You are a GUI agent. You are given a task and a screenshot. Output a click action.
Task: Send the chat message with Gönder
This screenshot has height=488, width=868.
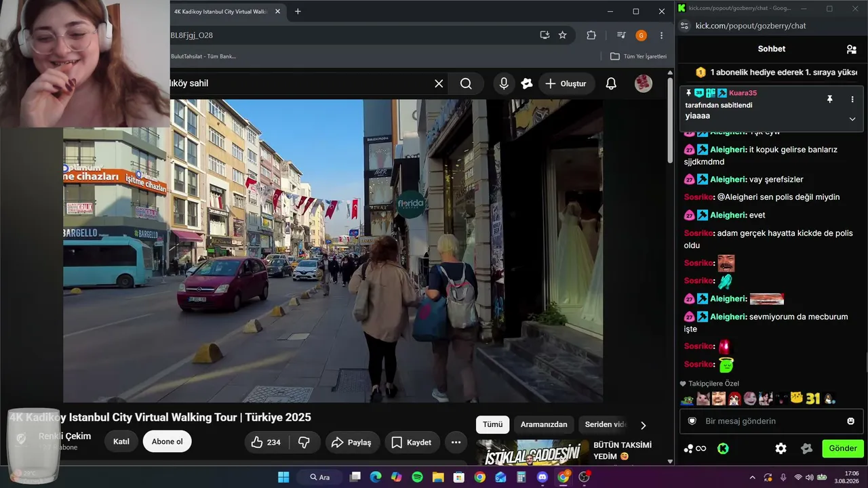pos(843,448)
